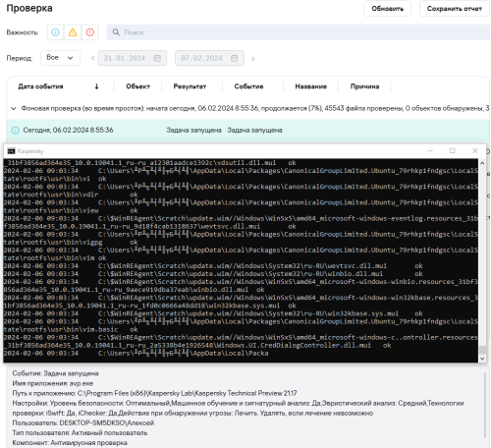
Task: Click the Период label
Action: click(x=20, y=58)
